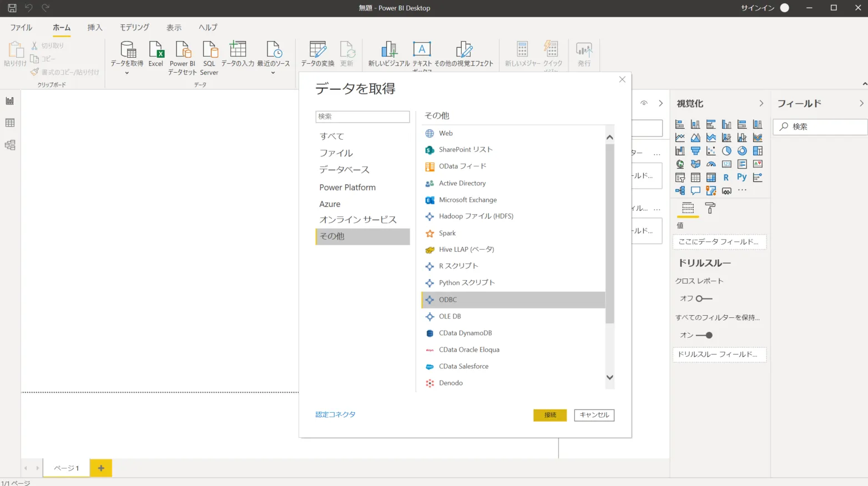Viewport: 868px width, 486px height.
Task: Select the R script visual icon
Action: [726, 178]
